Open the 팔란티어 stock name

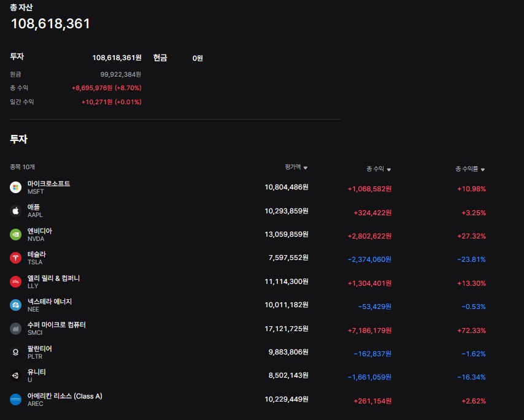pyautogui.click(x=40, y=348)
